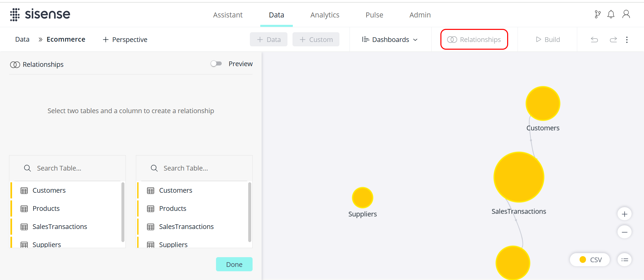Image resolution: width=644 pixels, height=280 pixels.
Task: Click search magnifier in left table list
Action: (x=28, y=168)
